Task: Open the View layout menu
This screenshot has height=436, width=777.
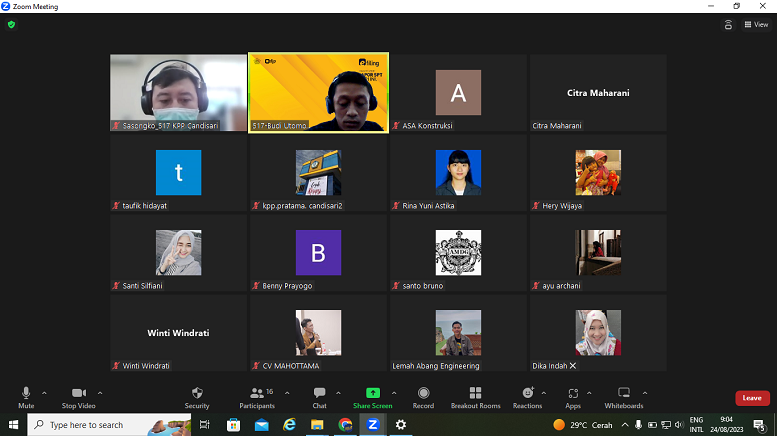Action: pyautogui.click(x=756, y=25)
